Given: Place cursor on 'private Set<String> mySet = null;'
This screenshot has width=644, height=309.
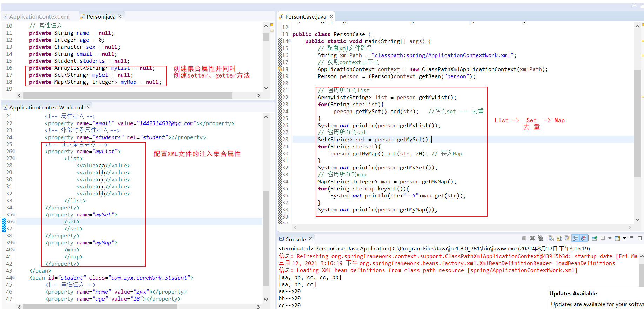Looking at the screenshot, I should 81,75.
